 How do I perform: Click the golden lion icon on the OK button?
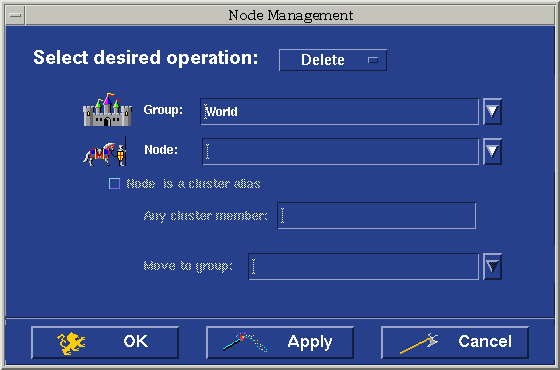tap(71, 343)
